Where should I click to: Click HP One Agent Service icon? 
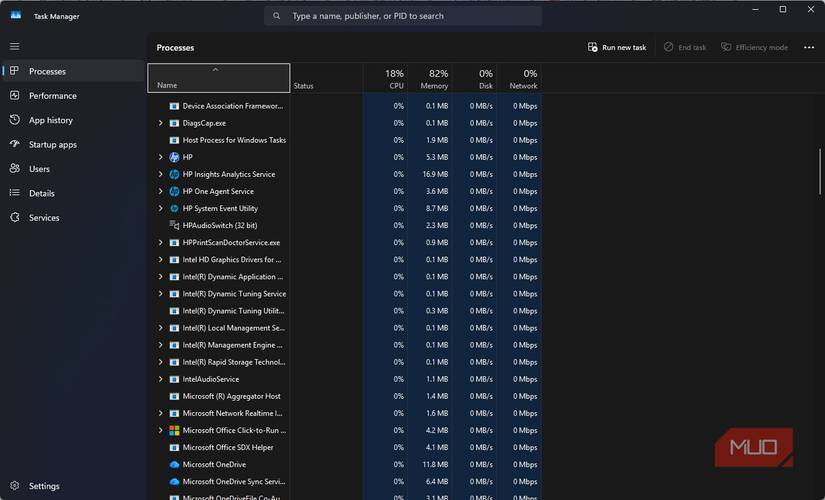pyautogui.click(x=174, y=191)
